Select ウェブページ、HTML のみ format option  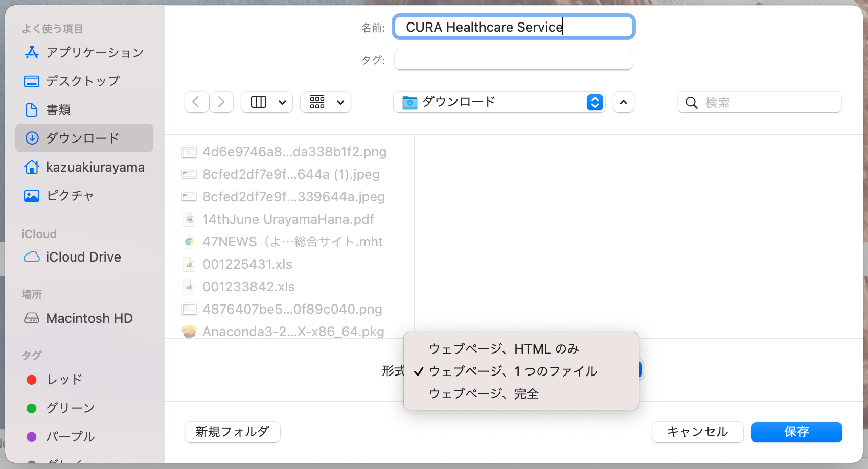(503, 348)
